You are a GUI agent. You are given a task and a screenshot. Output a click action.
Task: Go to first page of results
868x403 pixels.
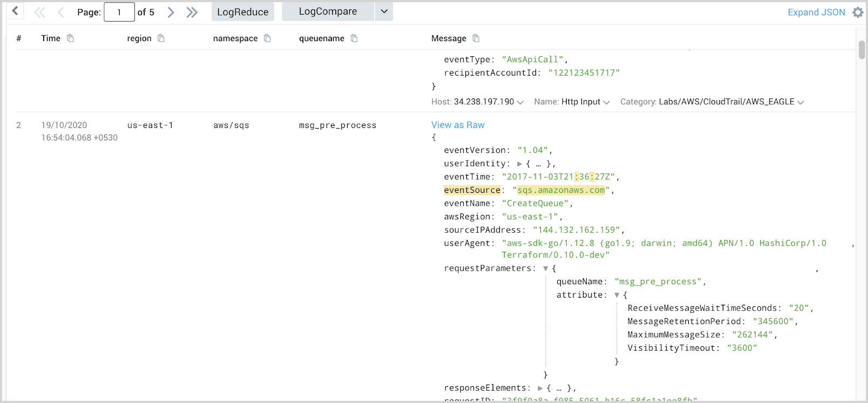tap(40, 12)
